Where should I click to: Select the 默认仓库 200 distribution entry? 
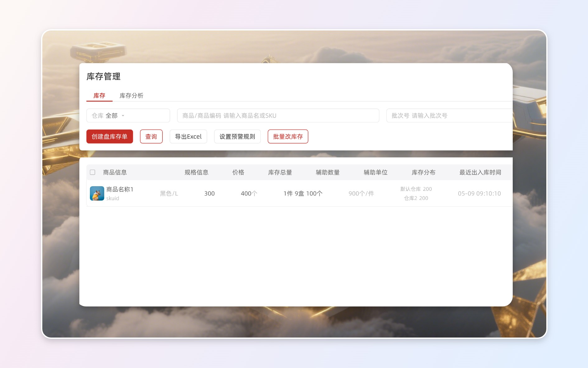[416, 189]
